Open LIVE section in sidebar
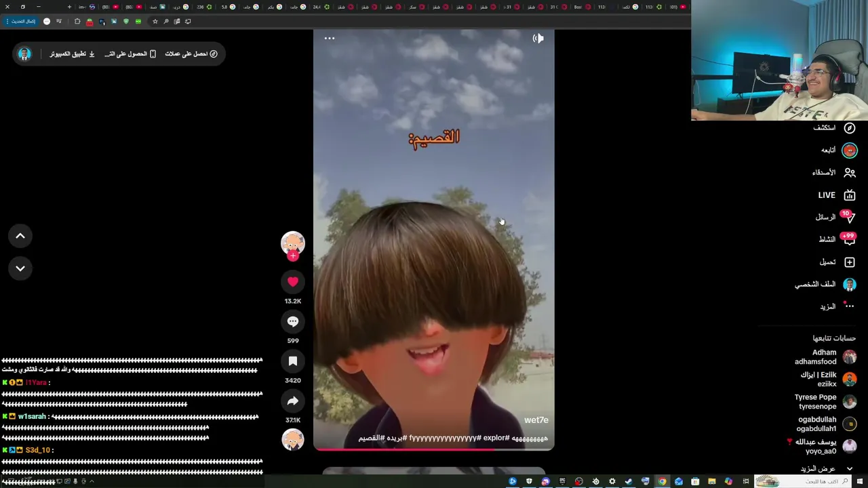This screenshot has height=488, width=868. tap(837, 195)
